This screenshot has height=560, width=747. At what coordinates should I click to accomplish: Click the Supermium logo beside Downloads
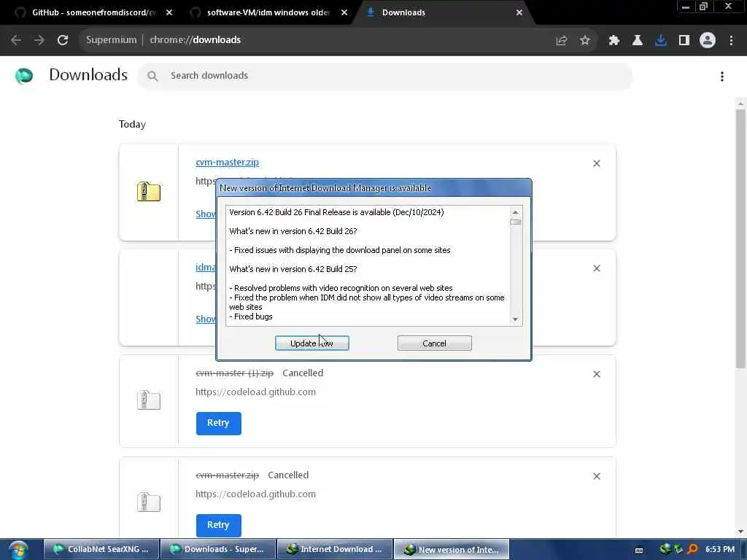[24, 76]
